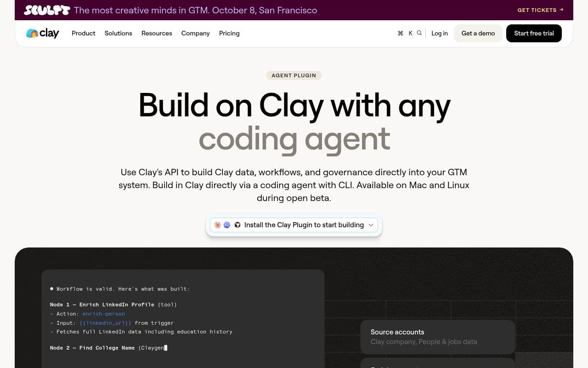This screenshot has width=588, height=368.
Task: Open the Resources menu
Action: click(x=157, y=33)
